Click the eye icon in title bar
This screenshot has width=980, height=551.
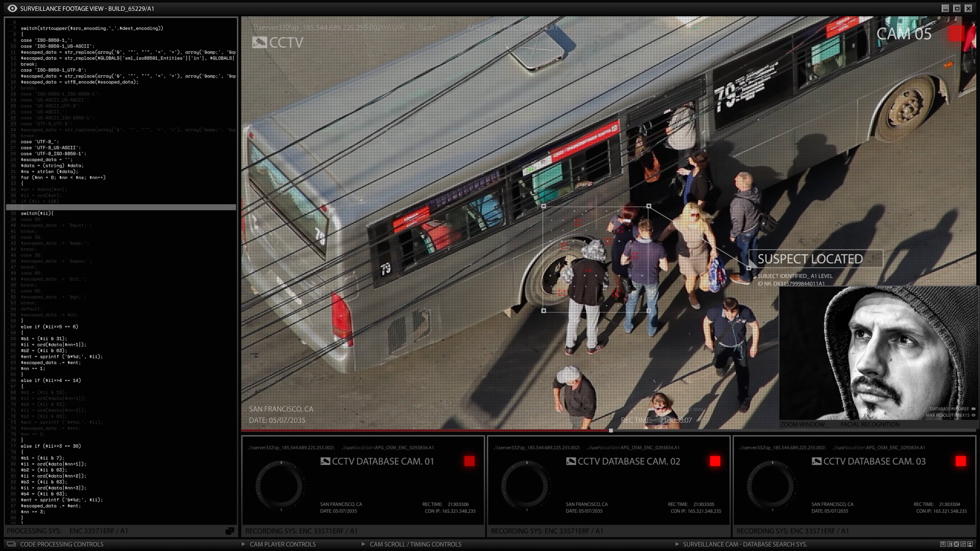(x=12, y=8)
